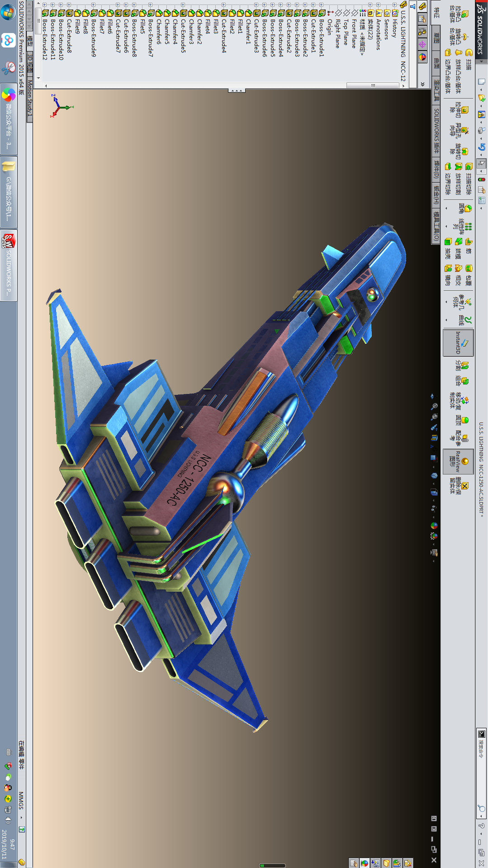Screen dimensions: 488x868
Task: Choose the Mate Reference (配合参考) tool
Action: pos(458,438)
